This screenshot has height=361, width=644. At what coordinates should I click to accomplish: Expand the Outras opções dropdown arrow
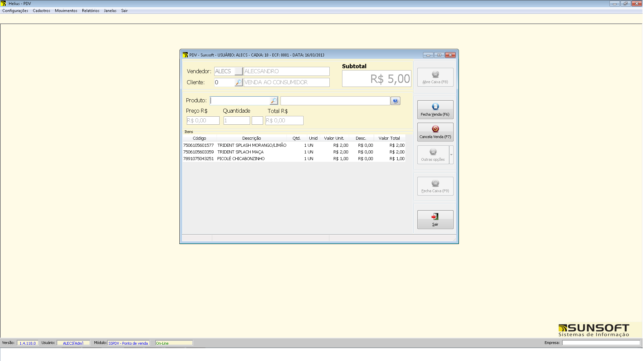point(451,155)
